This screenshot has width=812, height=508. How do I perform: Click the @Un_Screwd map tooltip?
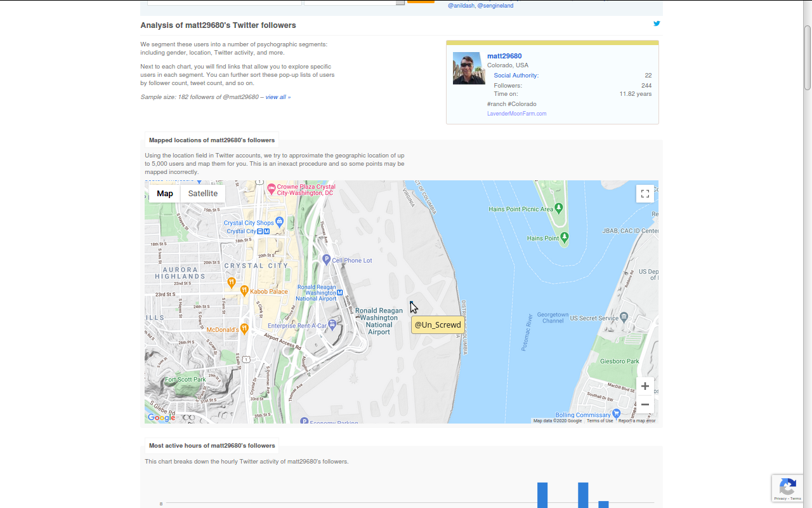438,324
